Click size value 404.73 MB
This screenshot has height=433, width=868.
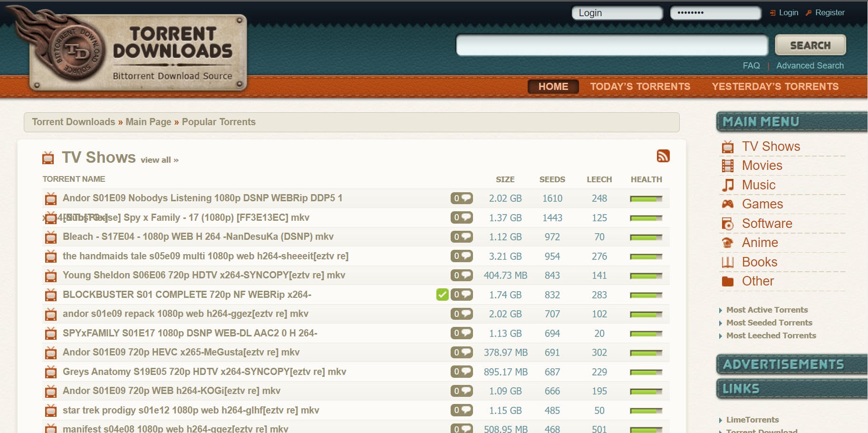click(x=505, y=276)
